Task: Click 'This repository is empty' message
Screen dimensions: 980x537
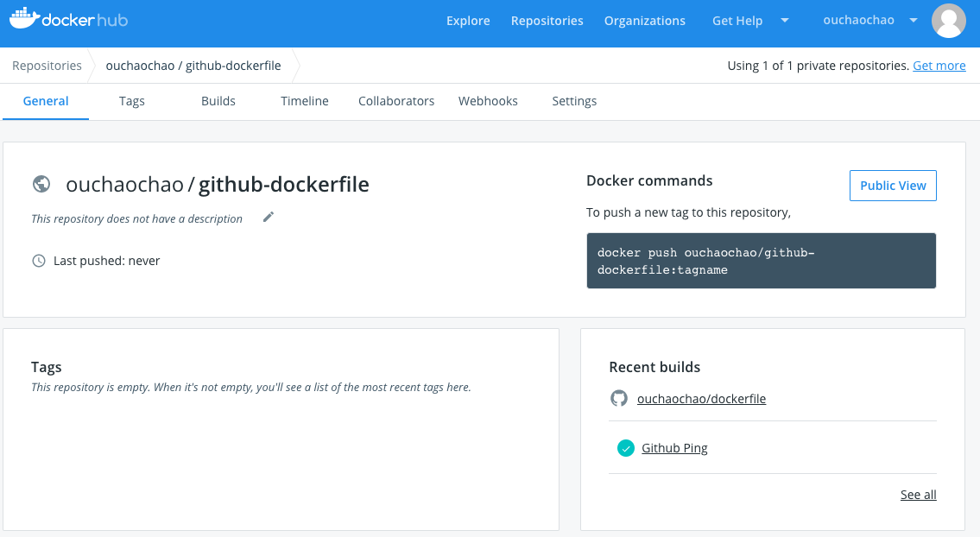Action: pyautogui.click(x=250, y=387)
